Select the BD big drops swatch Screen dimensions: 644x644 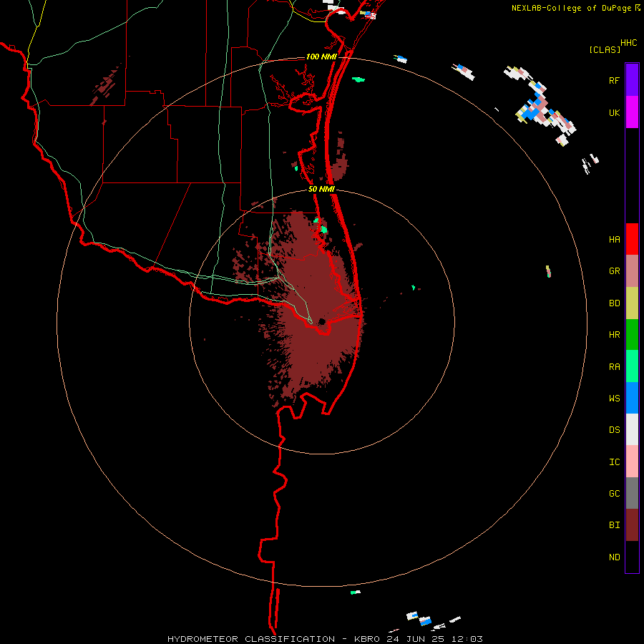tap(632, 303)
